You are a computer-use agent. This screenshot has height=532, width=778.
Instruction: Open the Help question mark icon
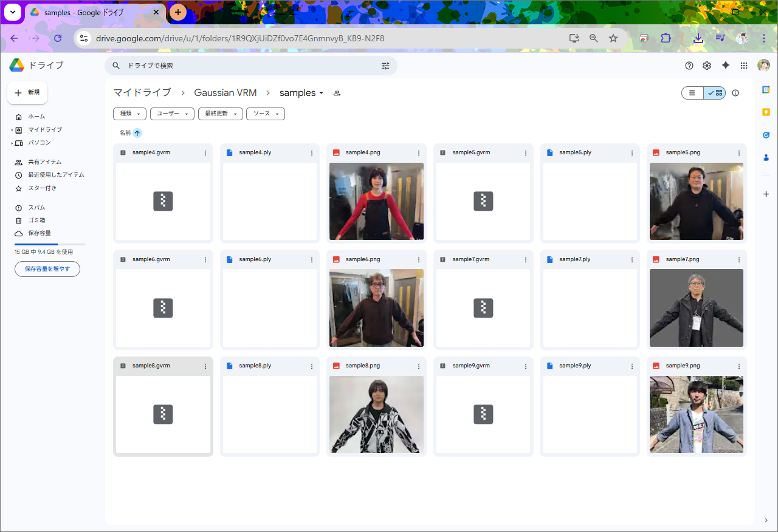click(x=689, y=66)
